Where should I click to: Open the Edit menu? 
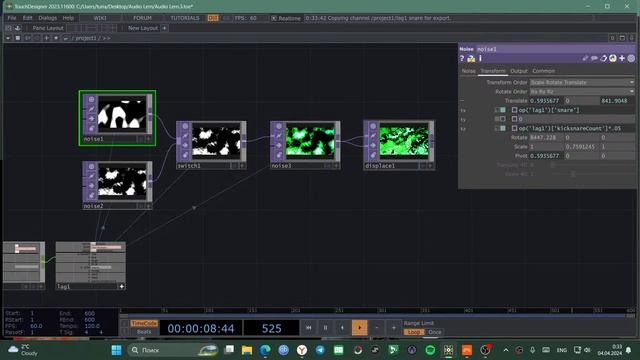(27, 18)
